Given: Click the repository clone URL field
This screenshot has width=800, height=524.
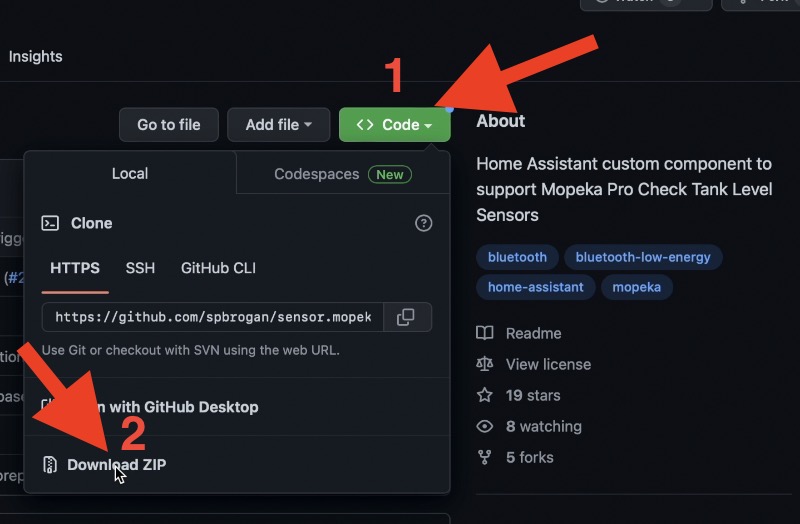Looking at the screenshot, I should pos(213,317).
